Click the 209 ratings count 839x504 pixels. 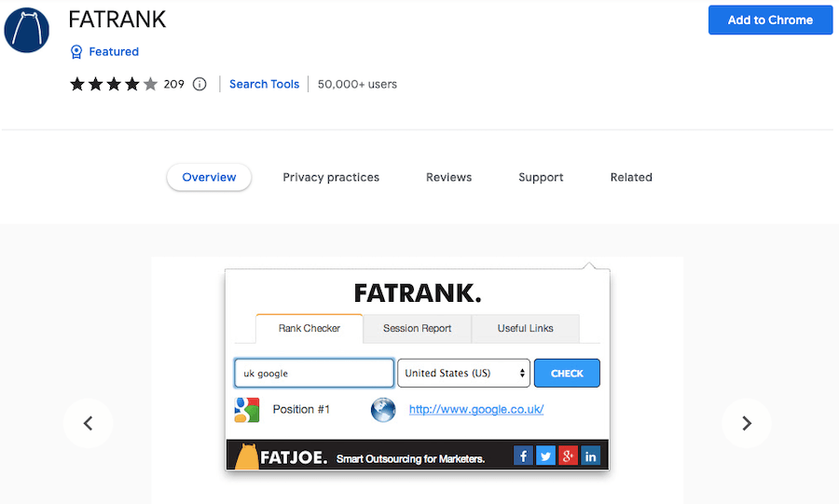tap(174, 84)
